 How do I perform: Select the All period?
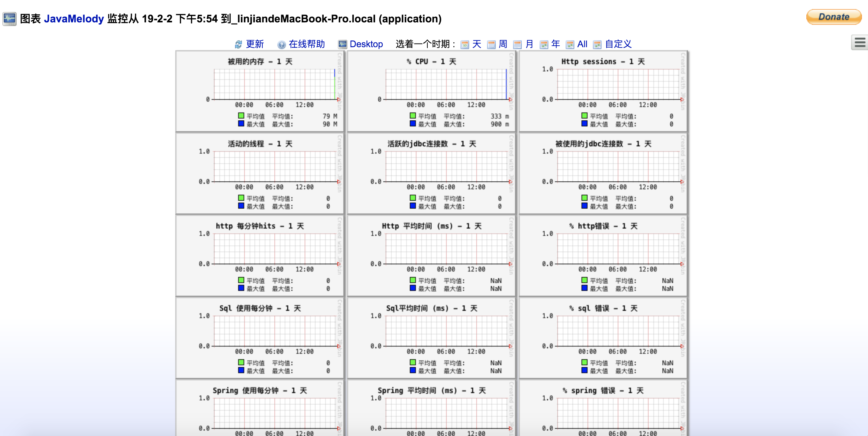582,44
